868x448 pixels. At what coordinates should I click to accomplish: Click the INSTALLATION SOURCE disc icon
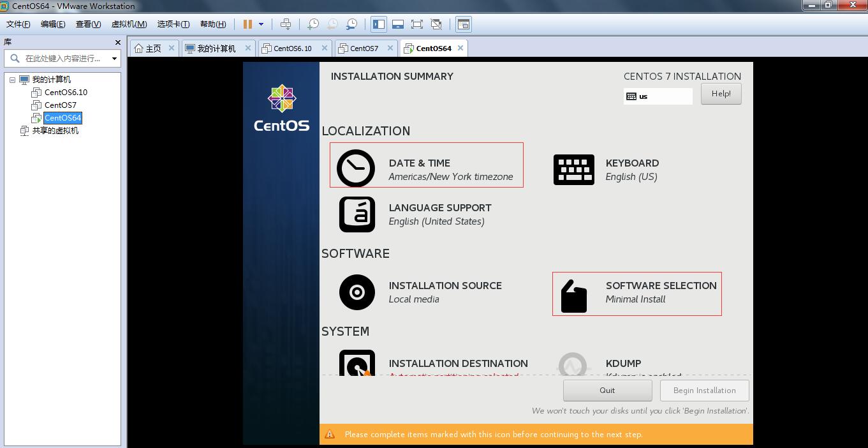[357, 292]
